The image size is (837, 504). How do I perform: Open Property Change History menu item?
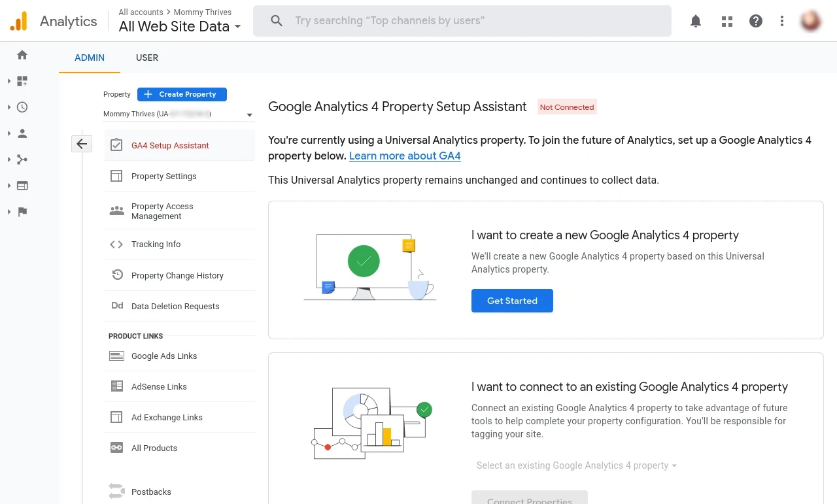pos(180,275)
